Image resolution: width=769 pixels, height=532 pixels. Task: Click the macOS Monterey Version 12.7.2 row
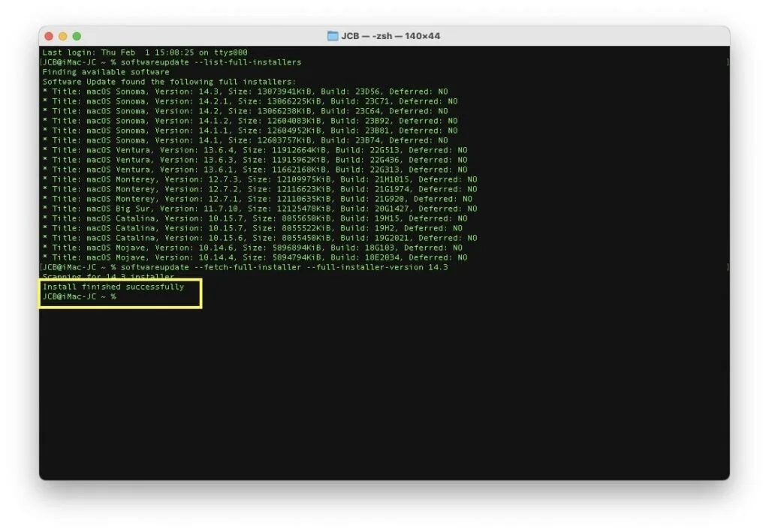pyautogui.click(x=260, y=190)
